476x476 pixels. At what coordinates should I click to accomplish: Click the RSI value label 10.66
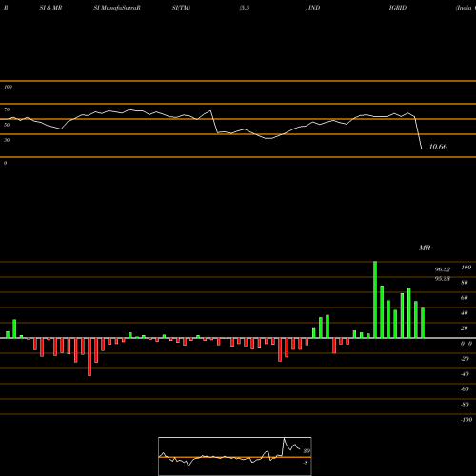(438, 147)
